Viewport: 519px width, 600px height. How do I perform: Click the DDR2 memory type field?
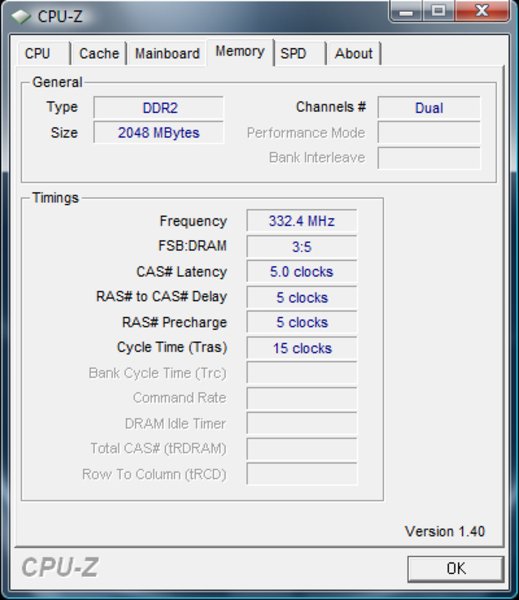click(158, 108)
